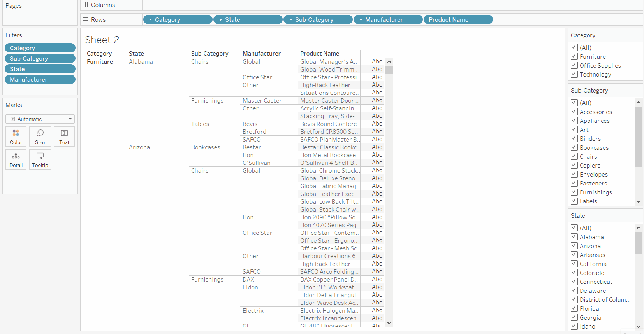Select the Product Name pill on Rows
Screen dimensions: 644x334
click(x=458, y=20)
